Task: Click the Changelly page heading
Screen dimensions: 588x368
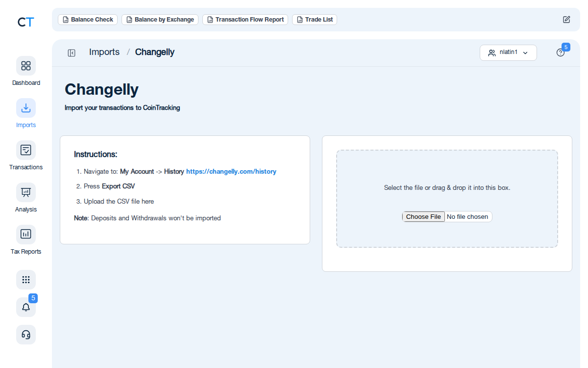Action: coord(101,89)
